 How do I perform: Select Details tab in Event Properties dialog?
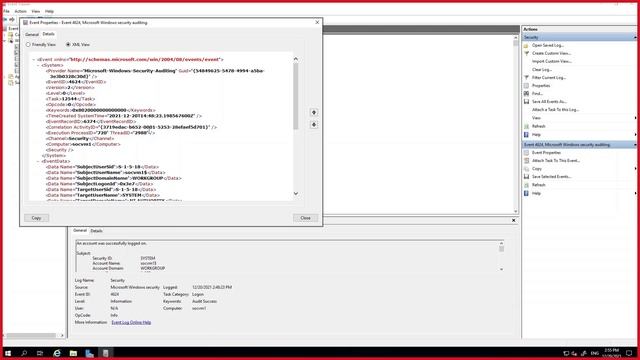coord(48,34)
